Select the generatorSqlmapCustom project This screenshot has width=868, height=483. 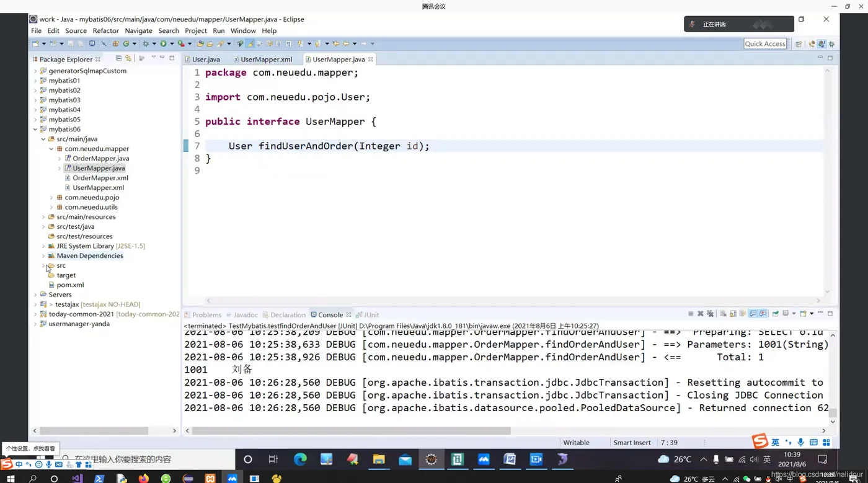point(87,71)
